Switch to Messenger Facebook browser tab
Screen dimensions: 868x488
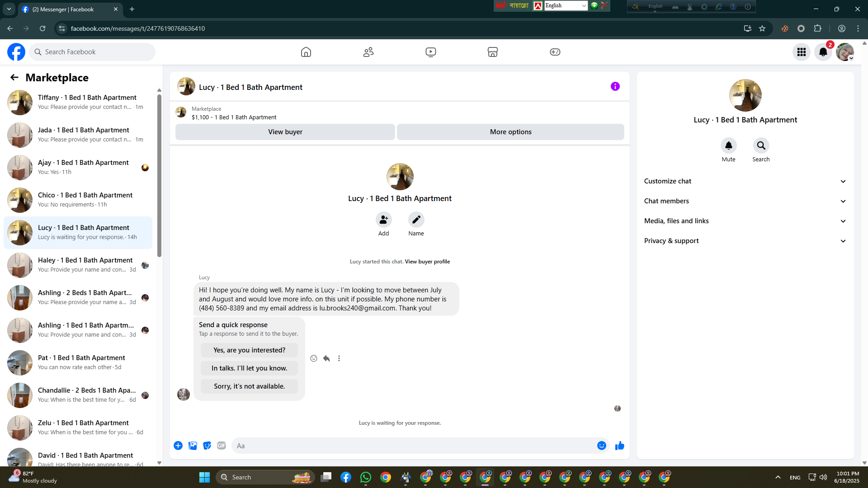tap(70, 9)
